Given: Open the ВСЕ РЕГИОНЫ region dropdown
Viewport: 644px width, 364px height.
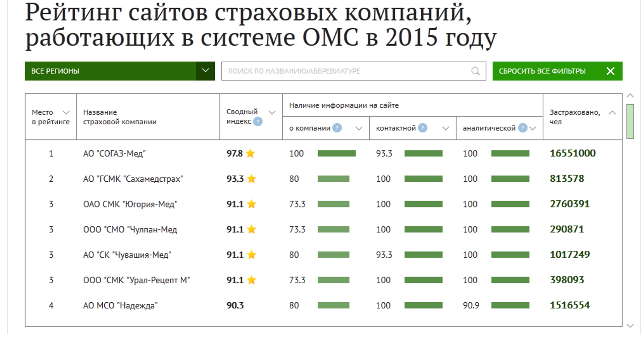Looking at the screenshot, I should [120, 71].
